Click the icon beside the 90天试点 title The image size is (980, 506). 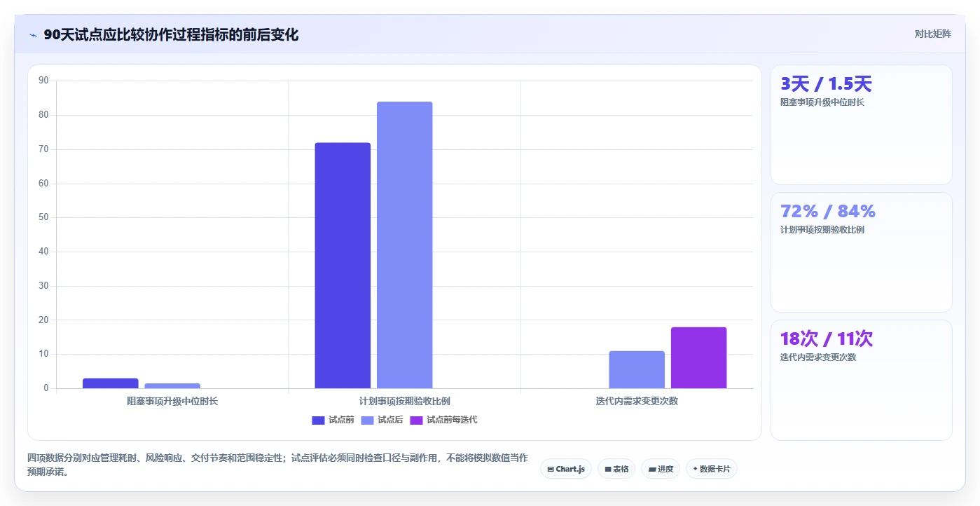[34, 35]
